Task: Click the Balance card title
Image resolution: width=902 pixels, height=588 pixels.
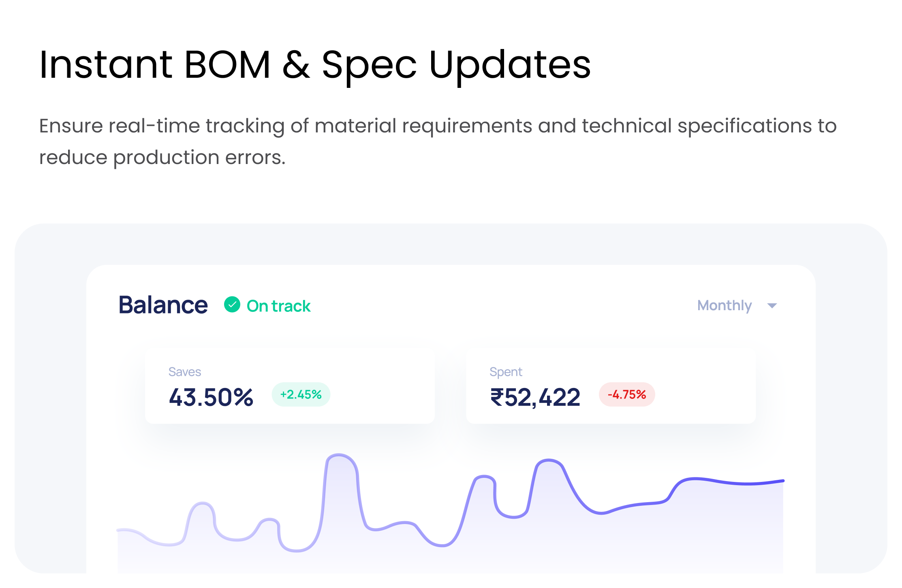Action: [163, 305]
